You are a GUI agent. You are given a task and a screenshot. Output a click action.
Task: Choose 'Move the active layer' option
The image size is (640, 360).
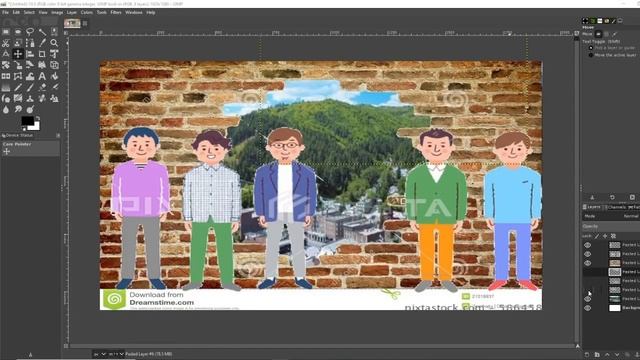coord(591,55)
